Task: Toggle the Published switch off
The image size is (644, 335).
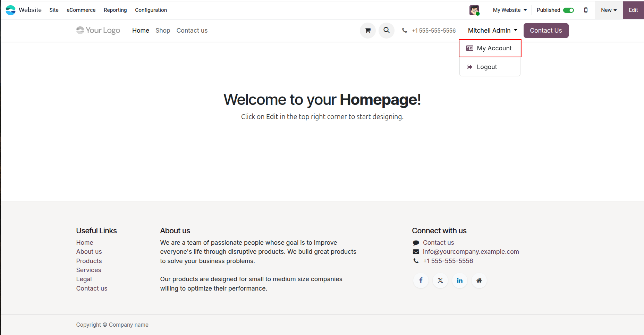Action: pos(568,10)
